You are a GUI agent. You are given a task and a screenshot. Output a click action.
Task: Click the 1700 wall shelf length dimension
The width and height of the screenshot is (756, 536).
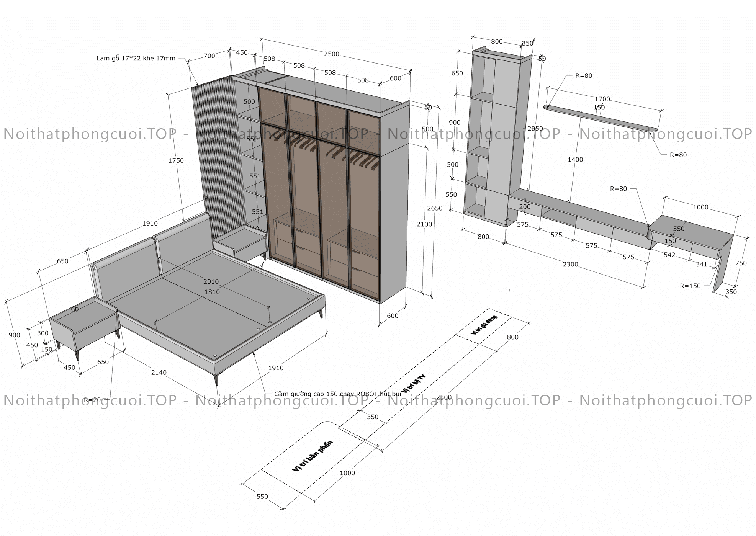[602, 100]
